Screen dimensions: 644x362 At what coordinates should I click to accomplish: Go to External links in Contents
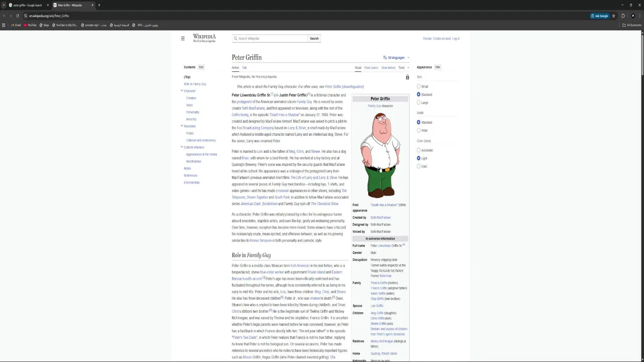192,183
